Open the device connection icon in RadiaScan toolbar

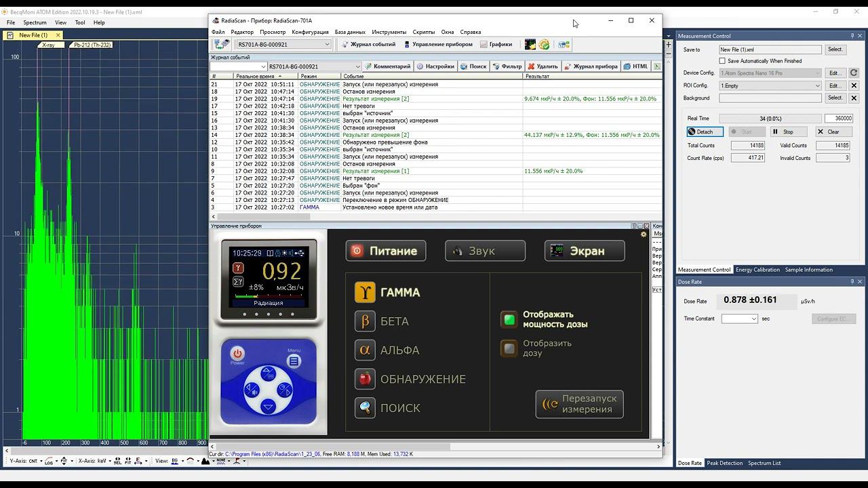pyautogui.click(x=222, y=44)
